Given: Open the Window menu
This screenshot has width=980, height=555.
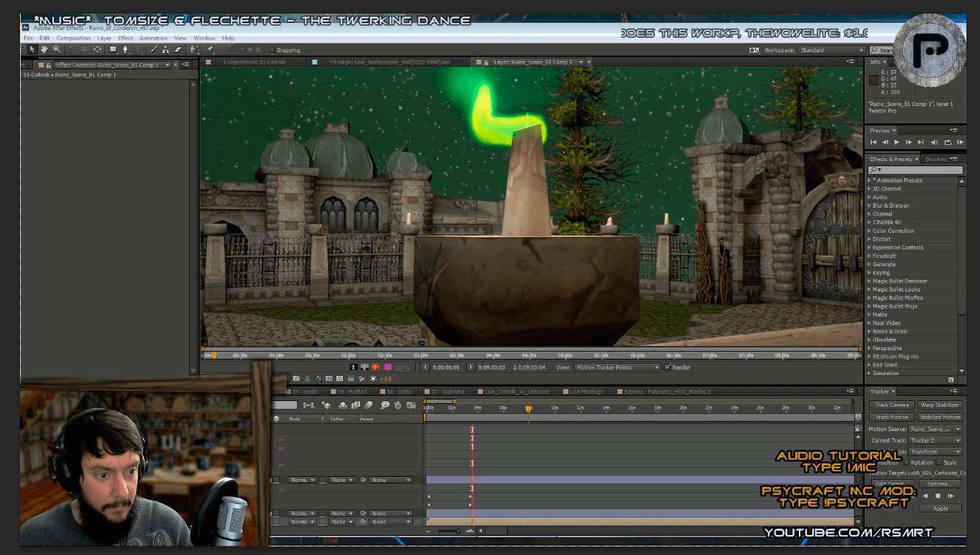Looking at the screenshot, I should (x=204, y=38).
